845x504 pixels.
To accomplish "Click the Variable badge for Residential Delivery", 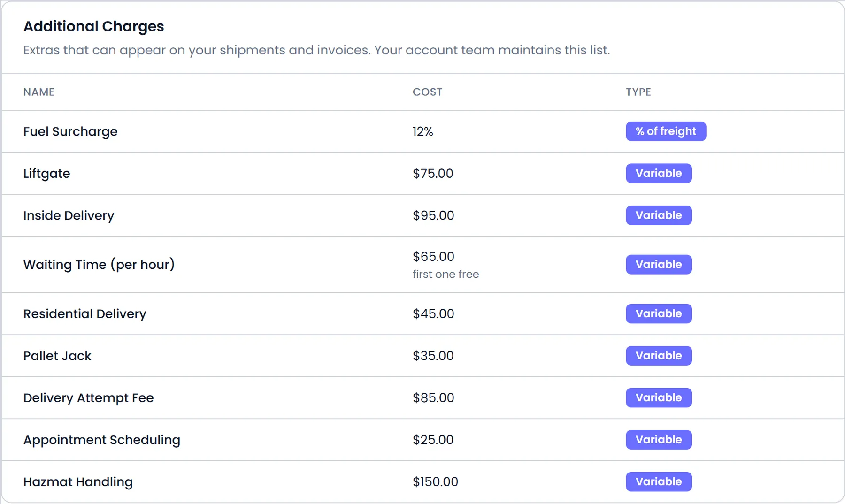I will pyautogui.click(x=659, y=313).
